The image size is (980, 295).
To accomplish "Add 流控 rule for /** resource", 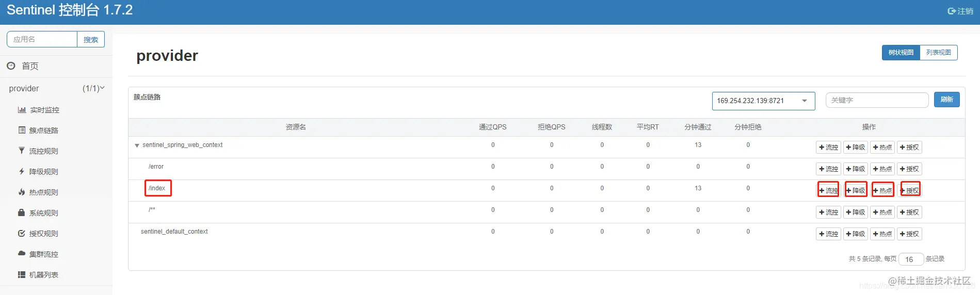I will pos(828,212).
